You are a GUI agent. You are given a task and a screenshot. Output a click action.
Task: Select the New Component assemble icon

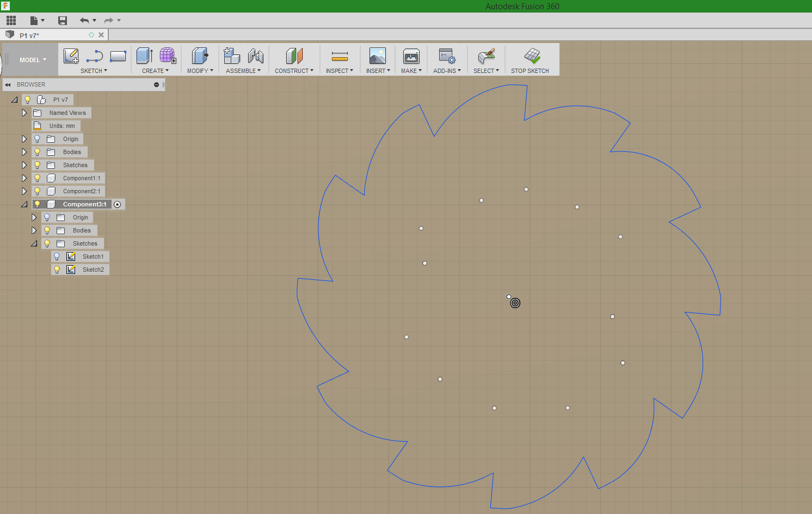coord(232,56)
